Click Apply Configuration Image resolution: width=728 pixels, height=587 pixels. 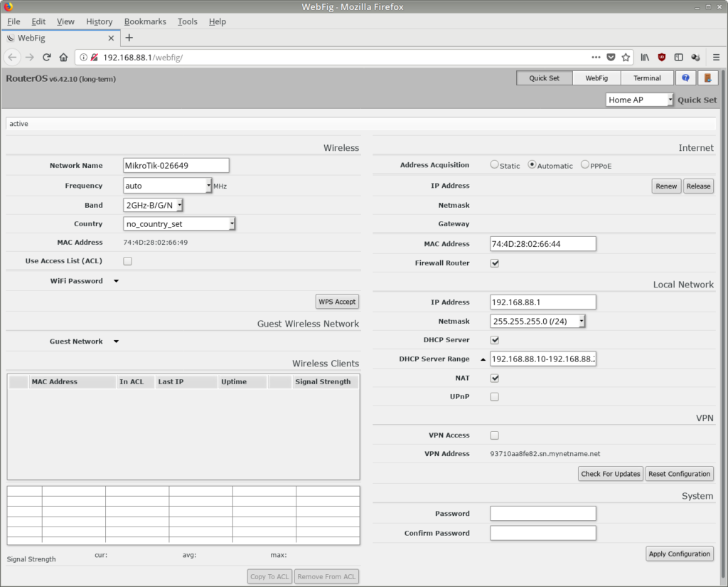679,554
